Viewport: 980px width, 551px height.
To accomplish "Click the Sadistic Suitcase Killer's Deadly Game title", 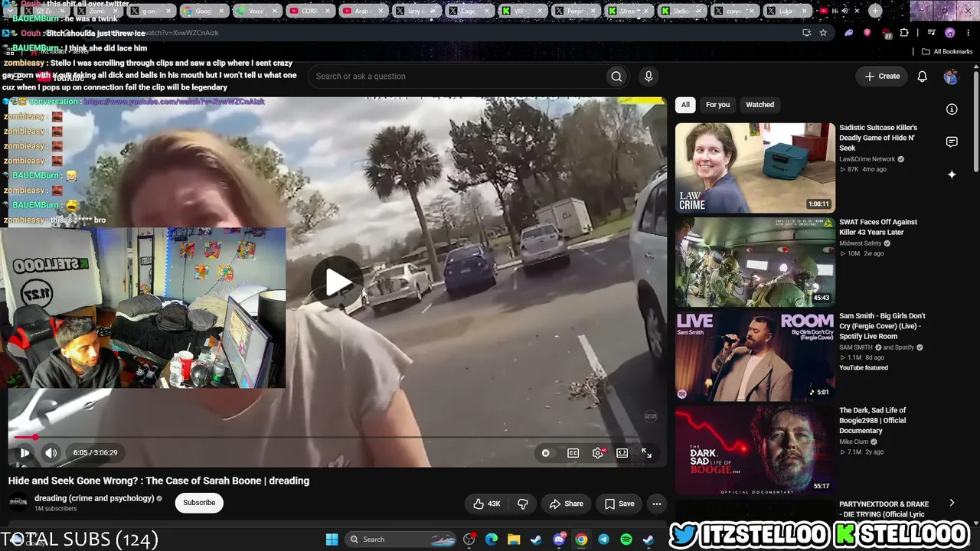I will tap(878, 138).
